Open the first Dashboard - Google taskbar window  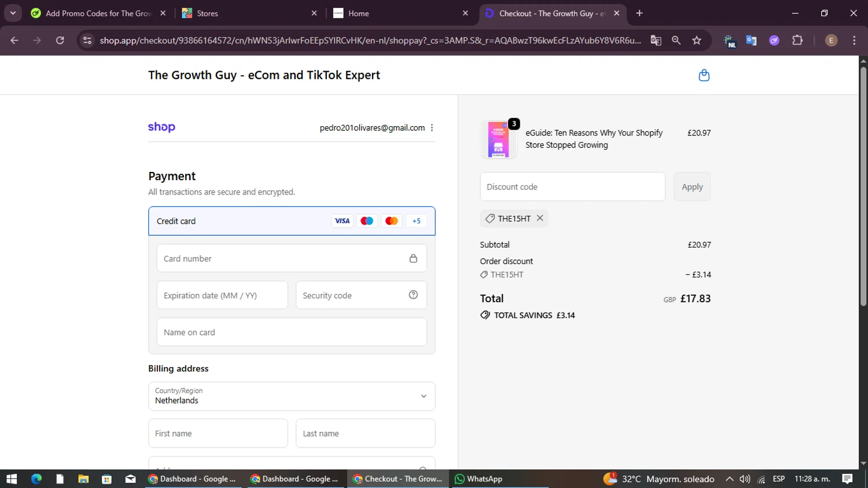pyautogui.click(x=193, y=479)
